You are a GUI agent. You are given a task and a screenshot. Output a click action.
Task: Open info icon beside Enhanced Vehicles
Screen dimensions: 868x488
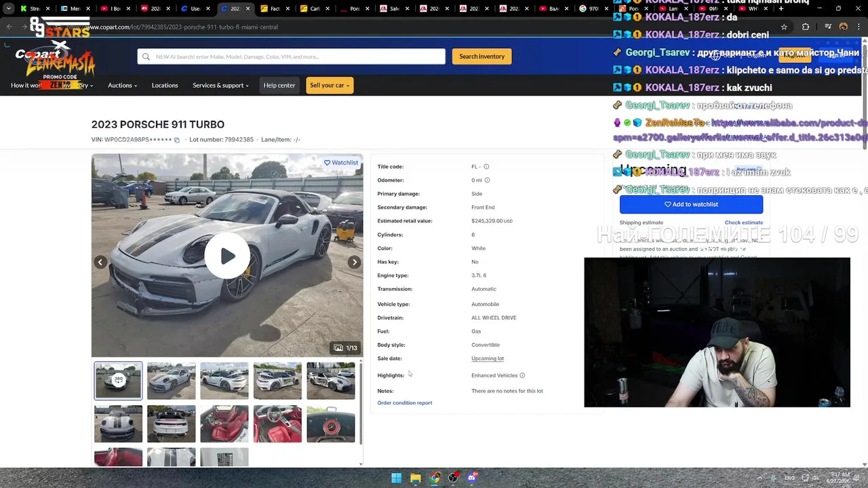(x=522, y=375)
